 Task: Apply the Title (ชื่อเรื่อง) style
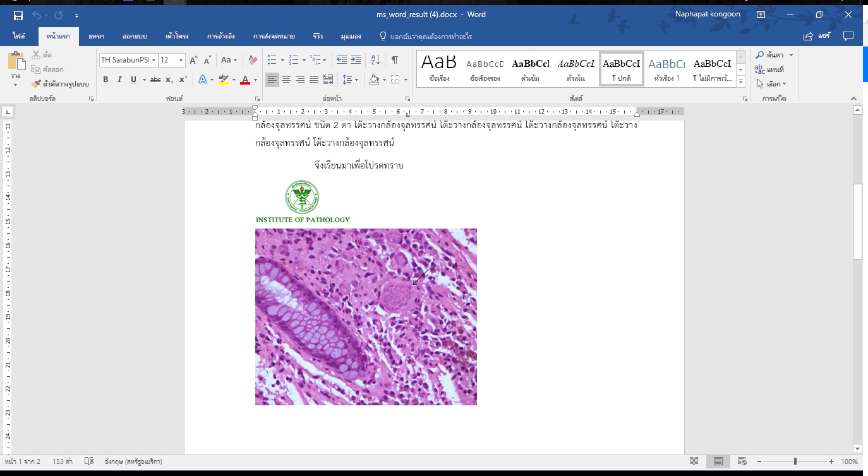pos(439,69)
